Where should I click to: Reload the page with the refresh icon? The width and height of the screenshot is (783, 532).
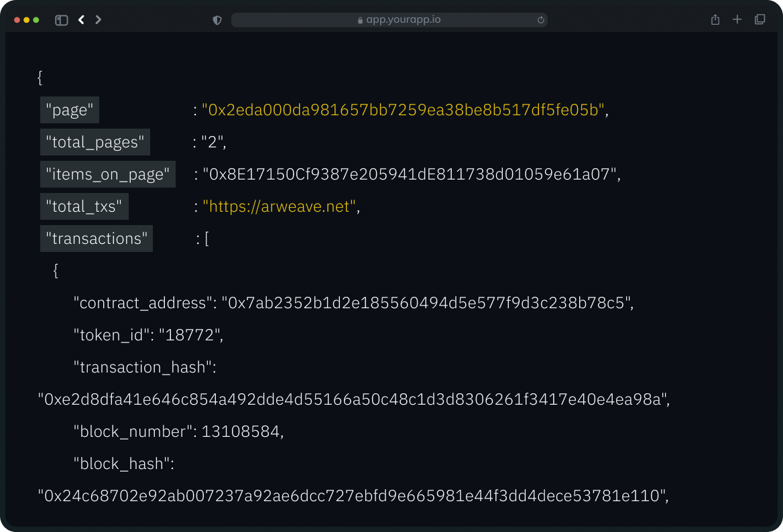click(x=540, y=20)
